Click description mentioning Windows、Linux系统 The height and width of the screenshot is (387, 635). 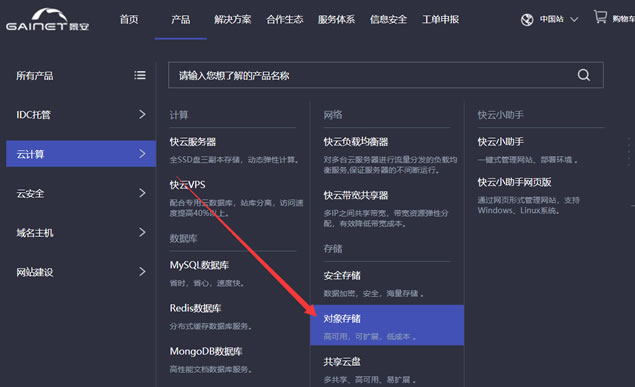pyautogui.click(x=528, y=206)
